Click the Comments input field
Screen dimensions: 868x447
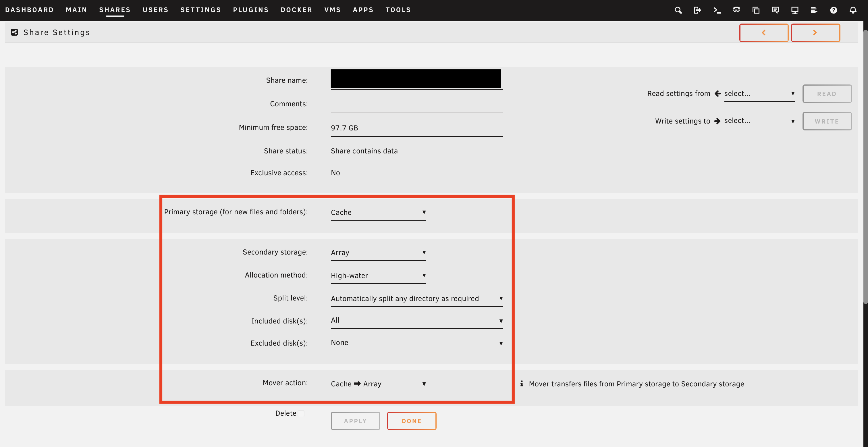[417, 105]
